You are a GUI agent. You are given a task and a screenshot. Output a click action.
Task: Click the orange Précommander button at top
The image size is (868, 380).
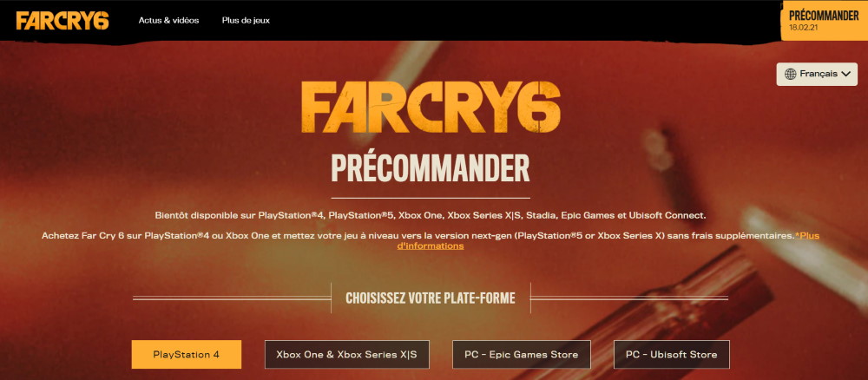pos(825,21)
